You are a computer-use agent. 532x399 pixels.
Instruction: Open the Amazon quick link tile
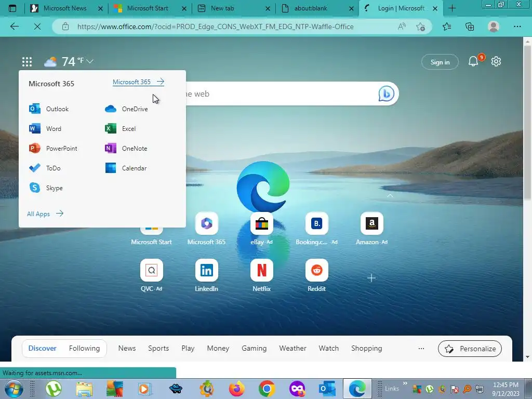371,229
